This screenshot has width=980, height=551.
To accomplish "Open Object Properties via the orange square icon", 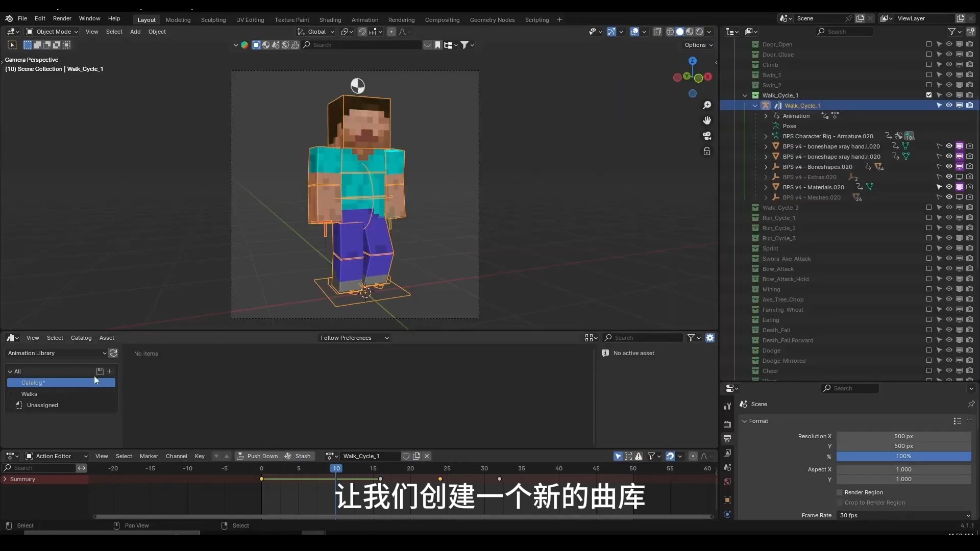I will [x=727, y=500].
